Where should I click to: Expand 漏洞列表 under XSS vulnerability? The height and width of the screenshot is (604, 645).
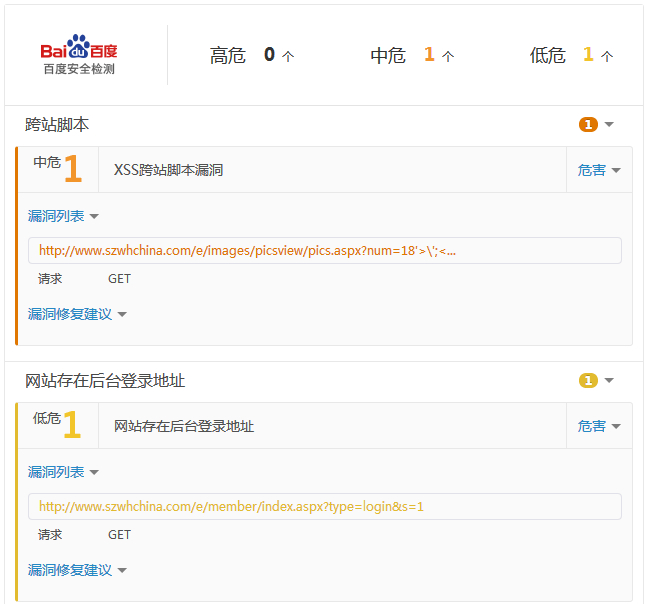click(x=63, y=216)
